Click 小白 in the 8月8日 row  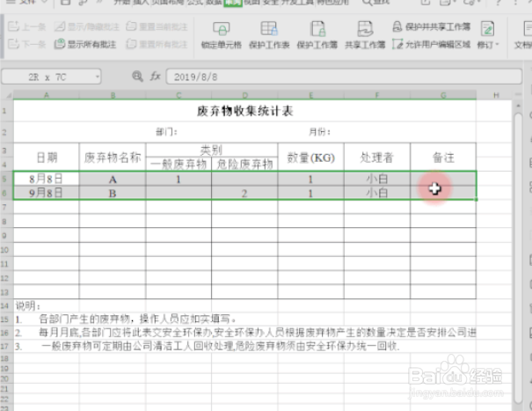pos(377,179)
